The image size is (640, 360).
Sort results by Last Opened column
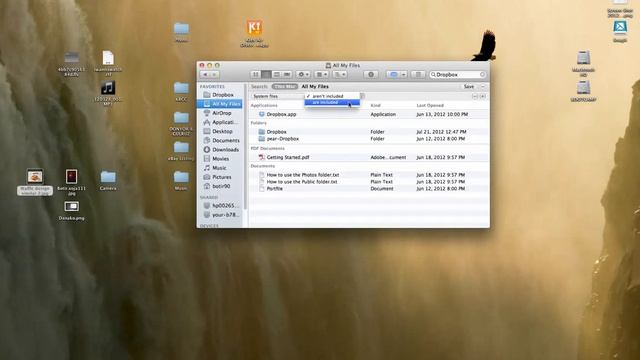[x=430, y=105]
